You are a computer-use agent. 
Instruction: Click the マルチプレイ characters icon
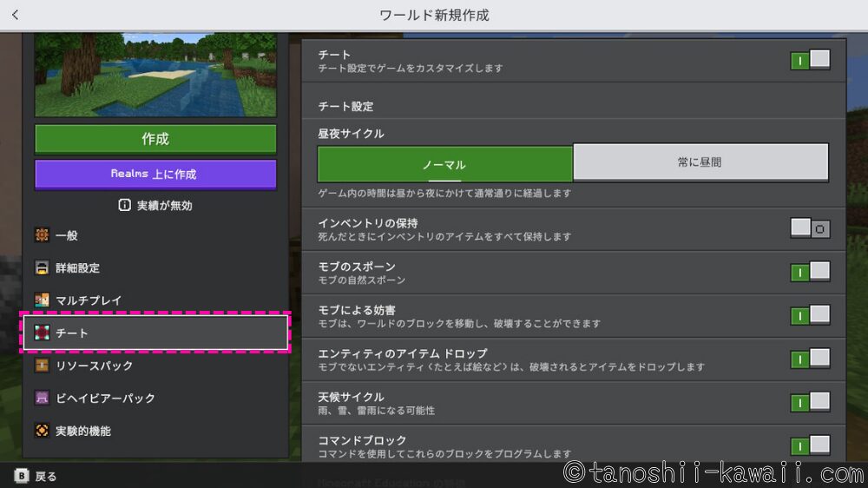point(42,300)
